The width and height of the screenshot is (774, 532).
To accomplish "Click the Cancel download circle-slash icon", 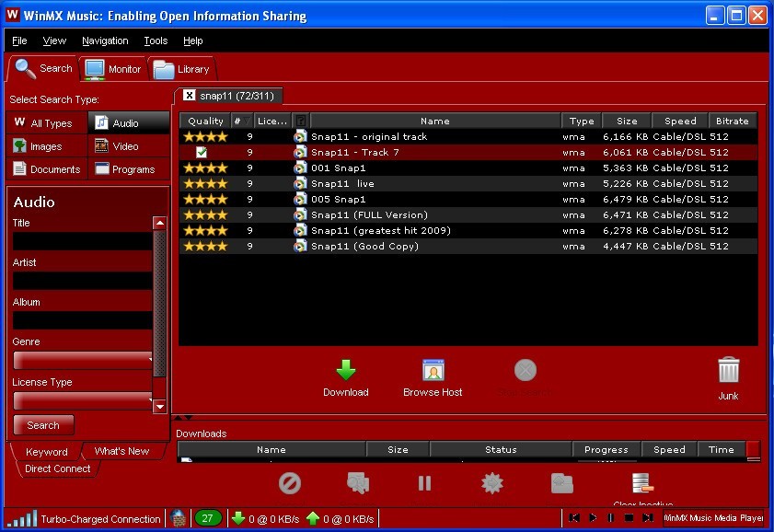I will point(290,483).
